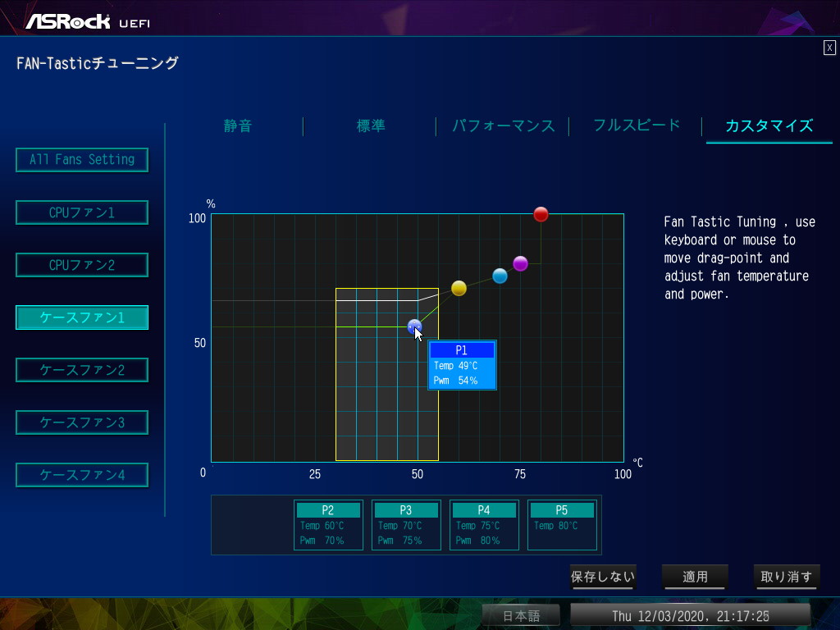Screen dimensions: 840x630
Task: Switch to フルスピード preset tab
Action: pyautogui.click(x=637, y=126)
